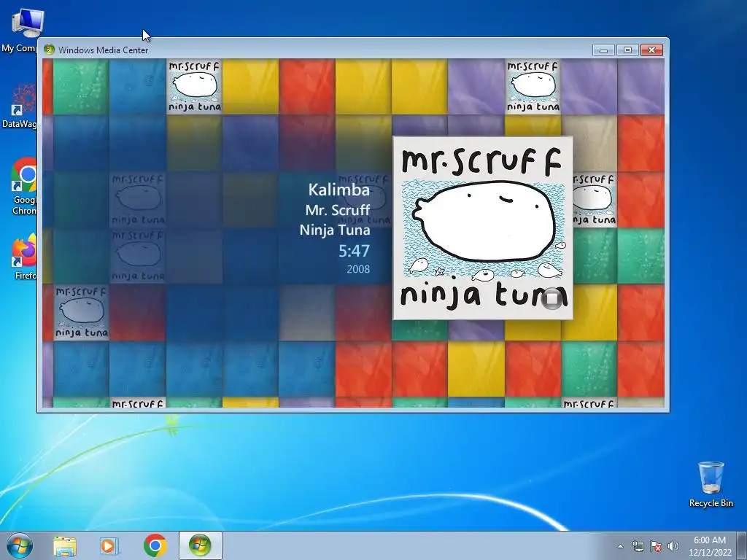Maximize the Windows Media Center window
The image size is (747, 560).
pyautogui.click(x=627, y=50)
